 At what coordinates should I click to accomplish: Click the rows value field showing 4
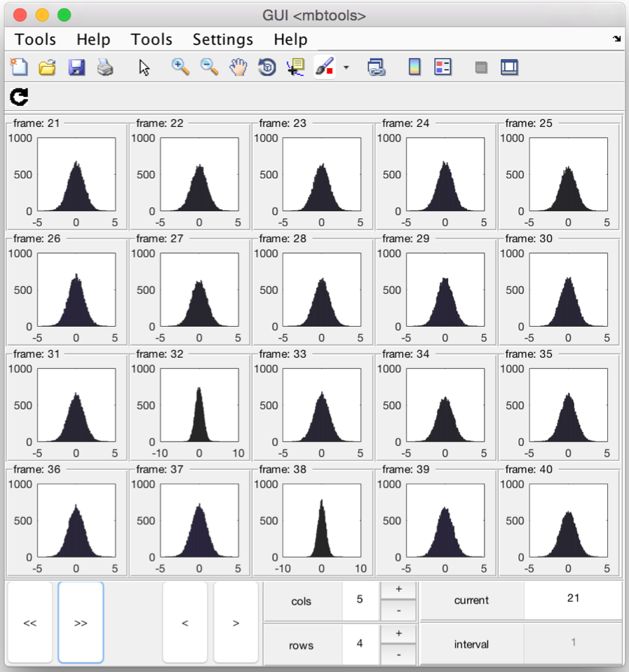tap(360, 644)
